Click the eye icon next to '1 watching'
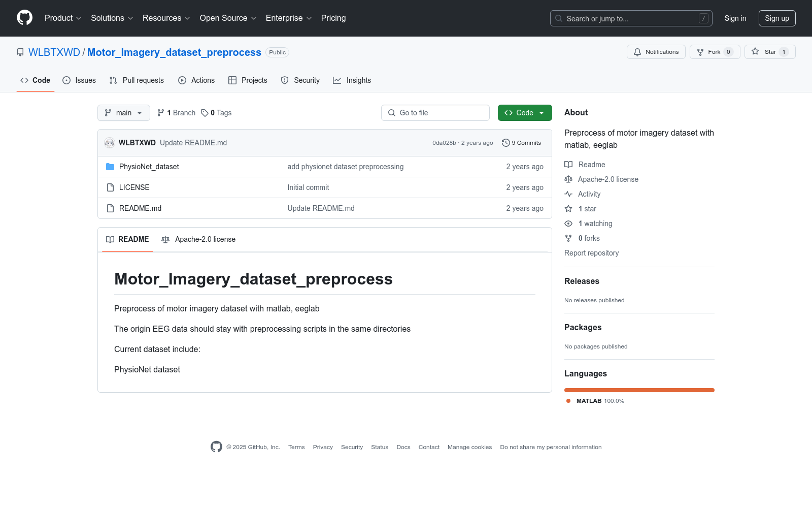812x508 pixels. [568, 224]
